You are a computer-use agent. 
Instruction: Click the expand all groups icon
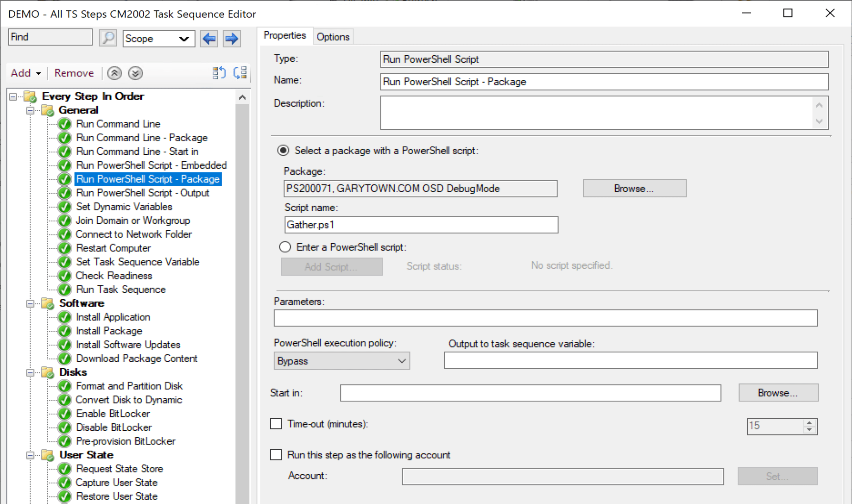(x=240, y=73)
